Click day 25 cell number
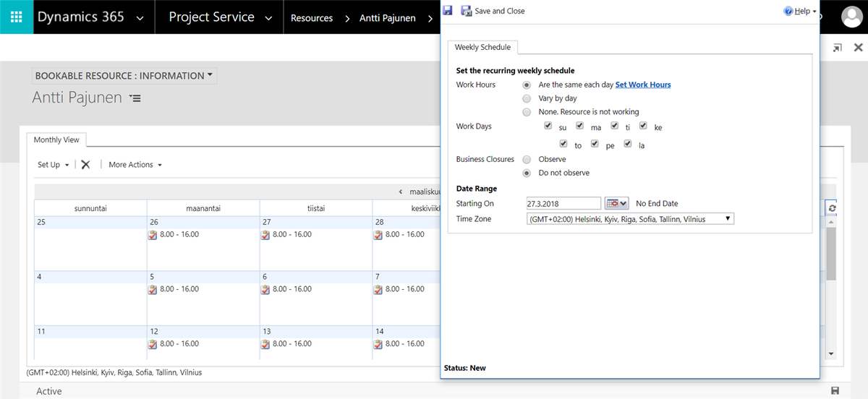Image resolution: width=868 pixels, height=399 pixels. tap(41, 223)
